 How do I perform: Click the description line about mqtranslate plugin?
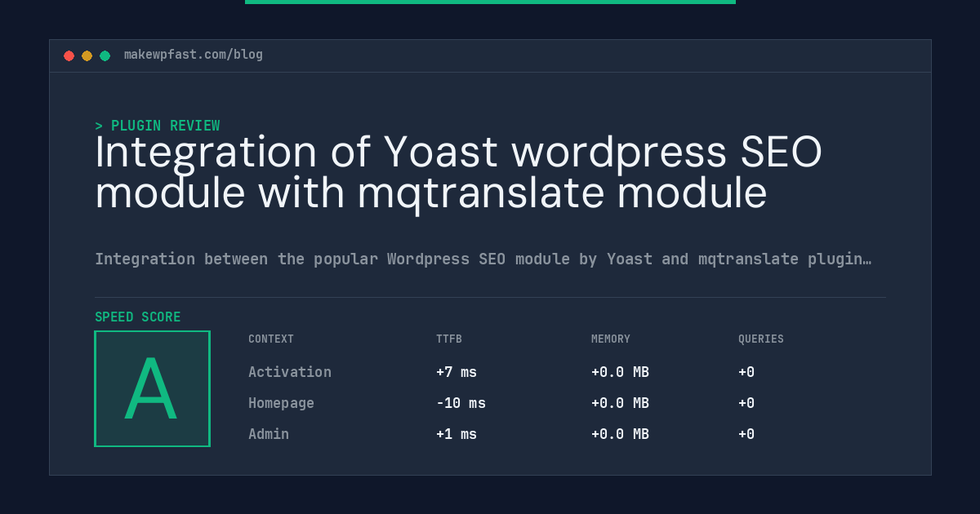pyautogui.click(x=483, y=259)
